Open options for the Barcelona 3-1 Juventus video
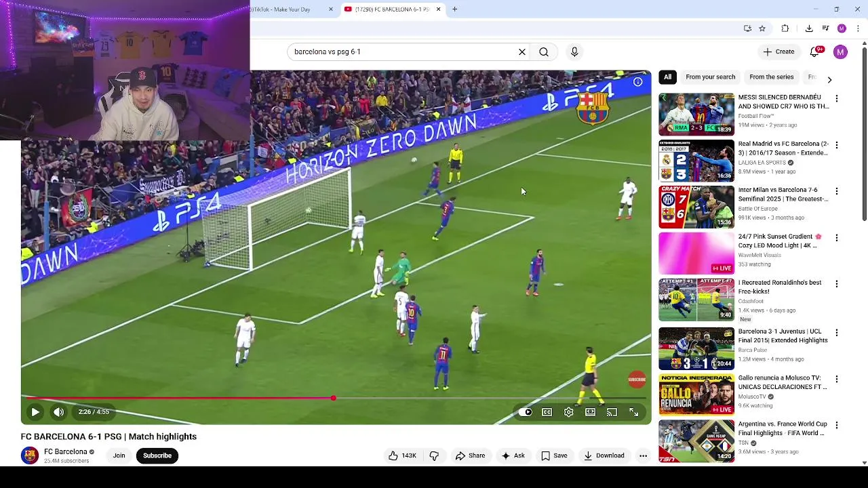 coord(836,333)
